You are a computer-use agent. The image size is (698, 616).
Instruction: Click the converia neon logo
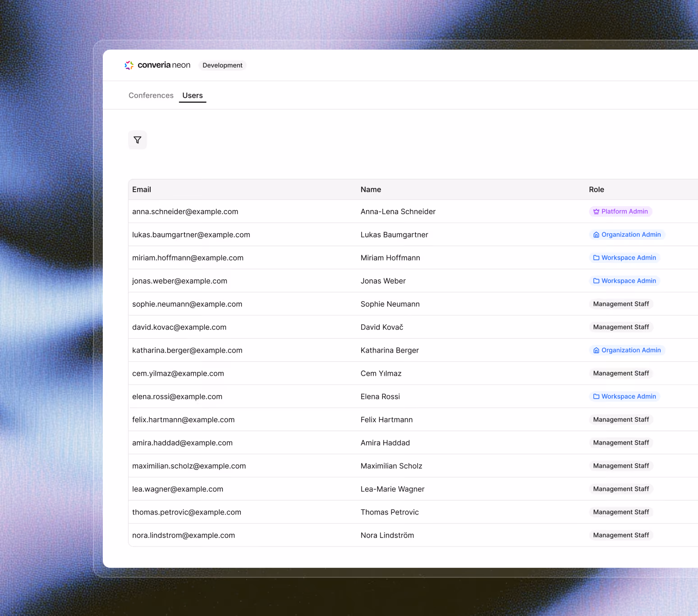coord(157,65)
